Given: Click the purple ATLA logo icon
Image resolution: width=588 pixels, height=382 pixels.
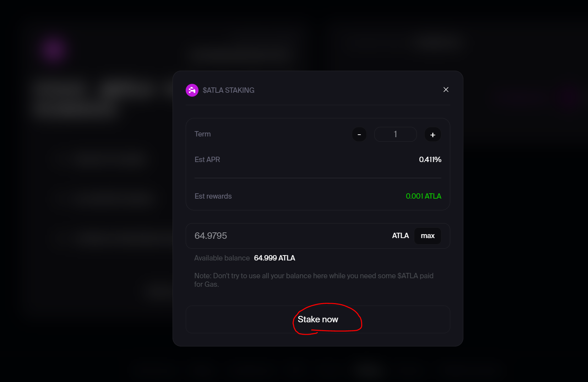Looking at the screenshot, I should (x=192, y=90).
